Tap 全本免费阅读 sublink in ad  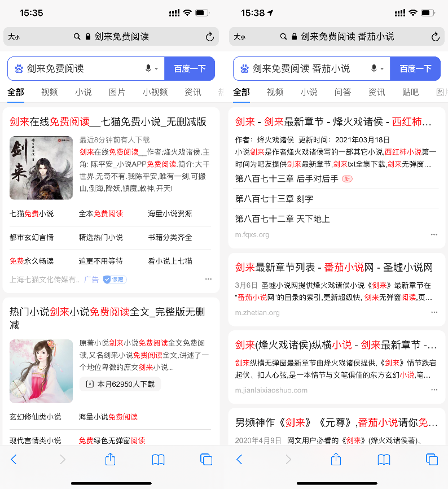[x=100, y=213]
